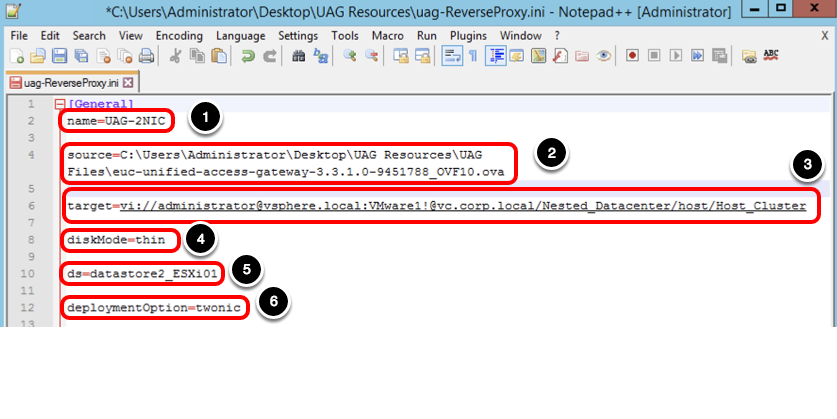Click line number 10 in margin
837x419 pixels.
pos(28,274)
